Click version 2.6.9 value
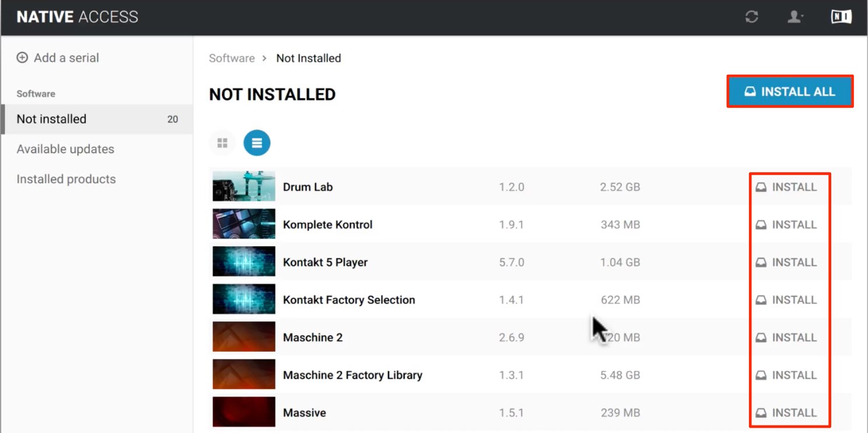This screenshot has width=868, height=433. pyautogui.click(x=512, y=338)
